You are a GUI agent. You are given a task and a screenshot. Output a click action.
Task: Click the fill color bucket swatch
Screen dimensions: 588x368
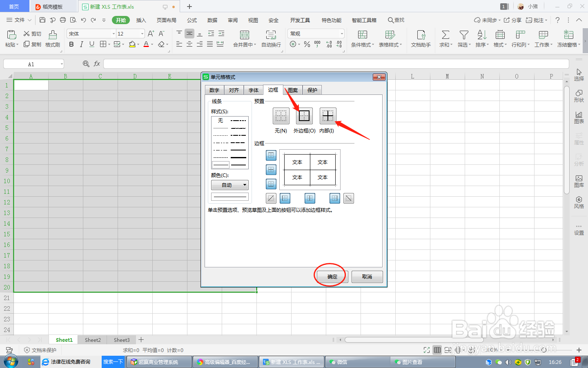pos(132,44)
